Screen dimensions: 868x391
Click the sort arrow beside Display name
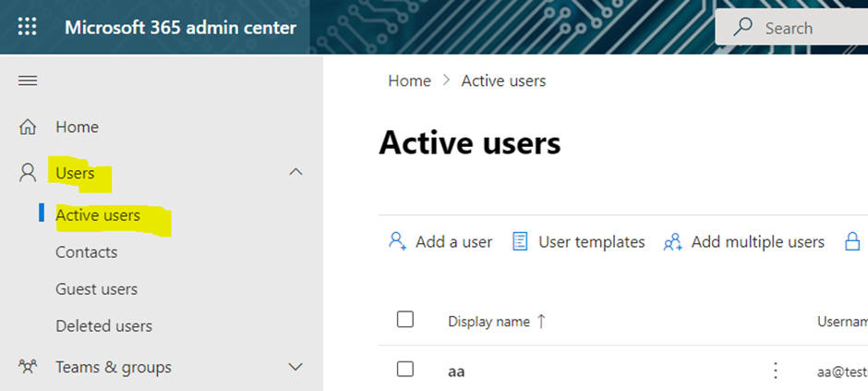point(541,322)
